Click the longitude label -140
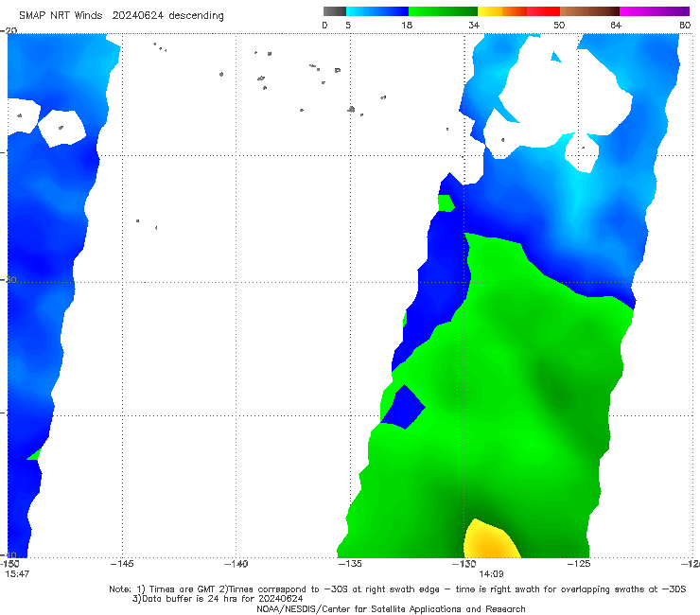 [x=236, y=564]
